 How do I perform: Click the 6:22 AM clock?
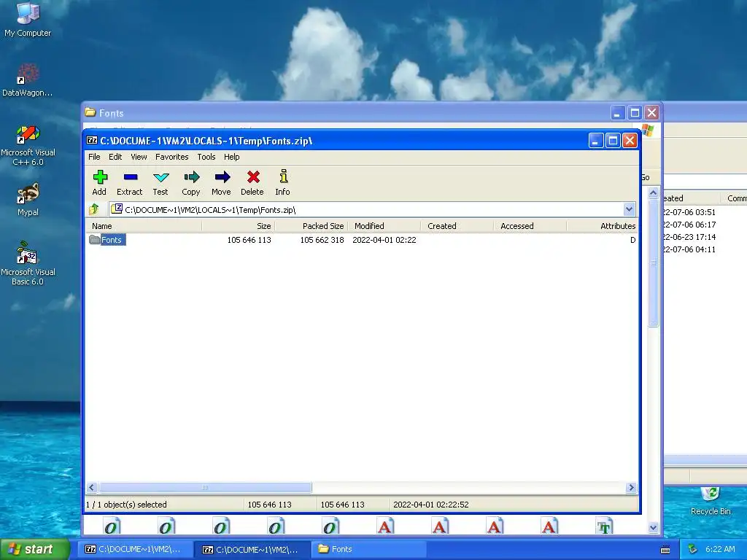tap(720, 549)
